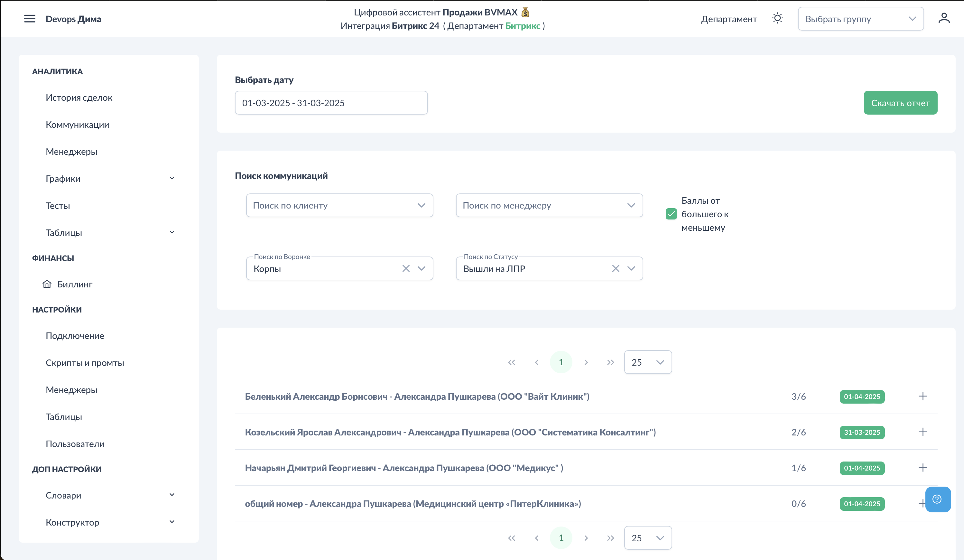Open Поиск по клиенту dropdown
The width and height of the screenshot is (964, 560).
tap(339, 205)
